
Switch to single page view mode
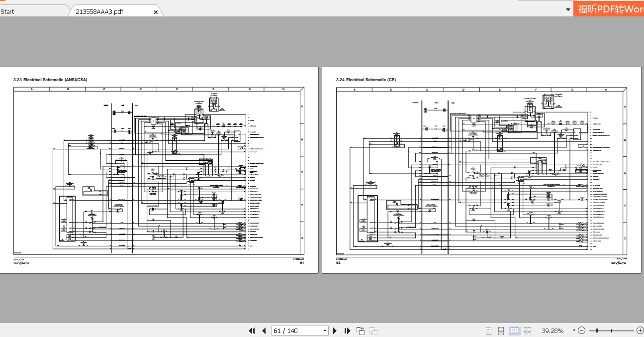(488, 331)
